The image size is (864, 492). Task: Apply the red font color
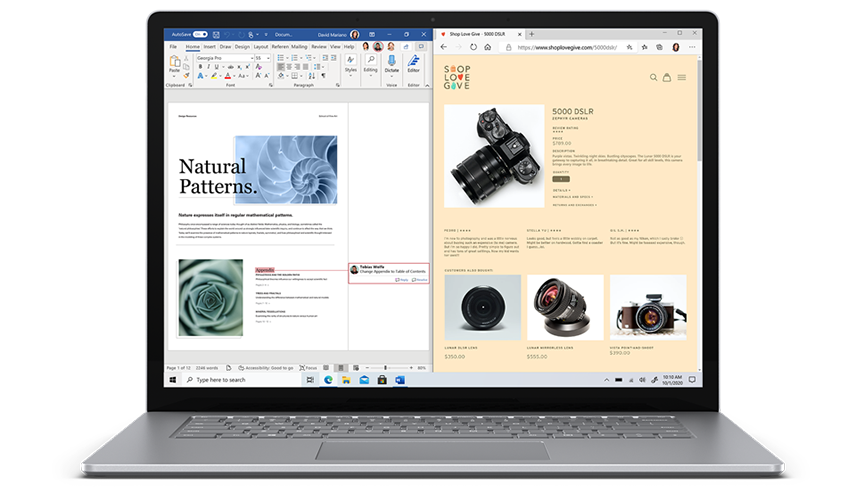[228, 76]
